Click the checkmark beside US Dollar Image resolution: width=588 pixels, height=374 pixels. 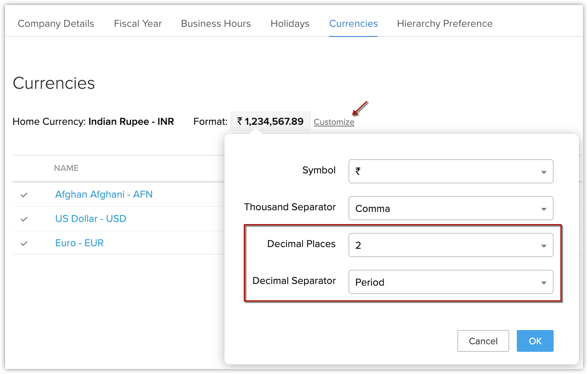coord(24,219)
